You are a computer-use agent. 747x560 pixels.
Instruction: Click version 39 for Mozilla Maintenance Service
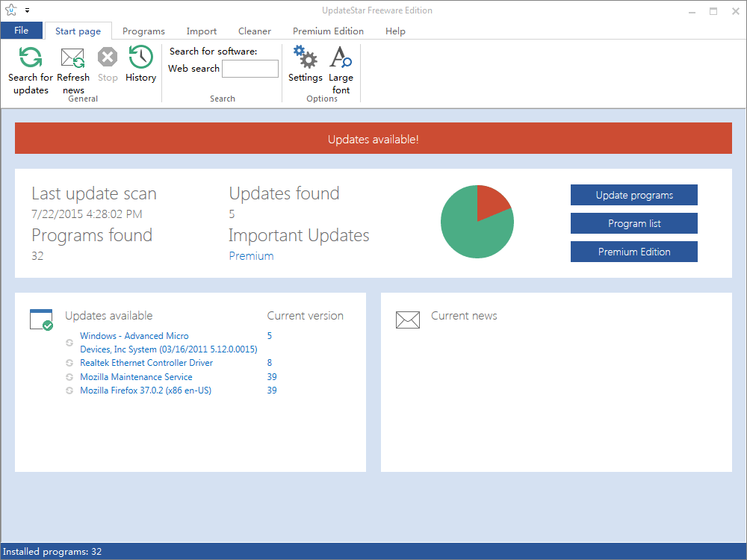point(272,376)
